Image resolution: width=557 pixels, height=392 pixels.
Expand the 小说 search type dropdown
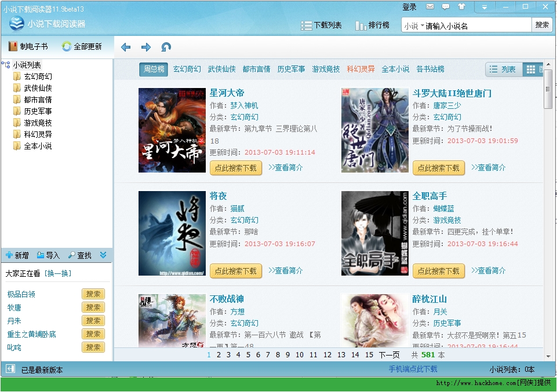pyautogui.click(x=414, y=26)
